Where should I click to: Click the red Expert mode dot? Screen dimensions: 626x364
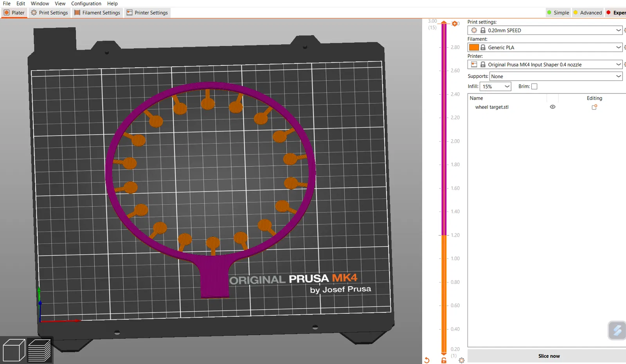[608, 13]
